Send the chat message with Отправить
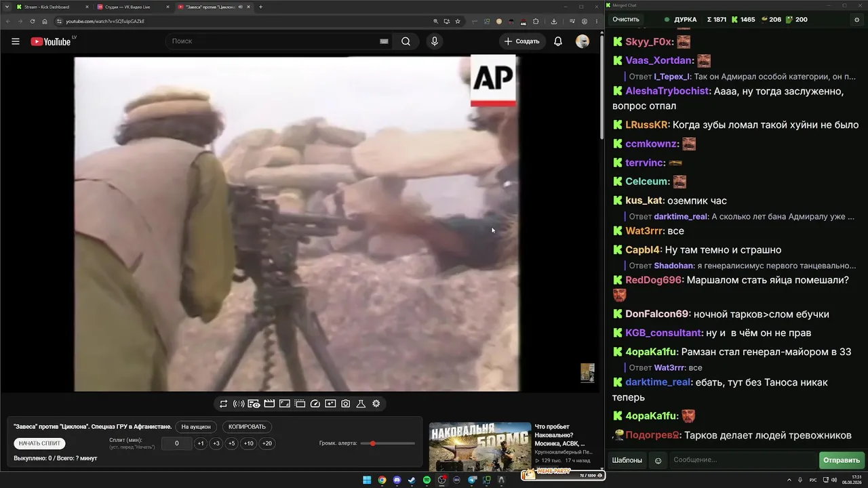 [x=842, y=460]
